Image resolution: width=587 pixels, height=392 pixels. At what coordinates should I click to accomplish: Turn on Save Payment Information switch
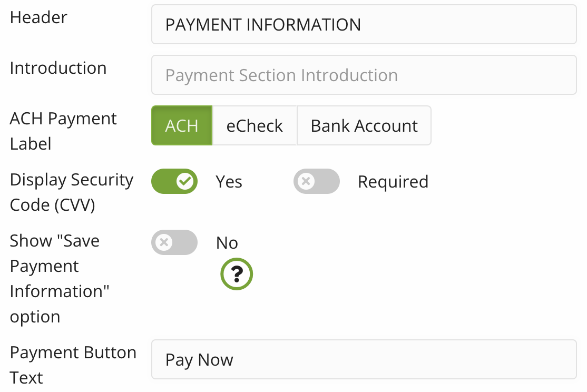[174, 242]
